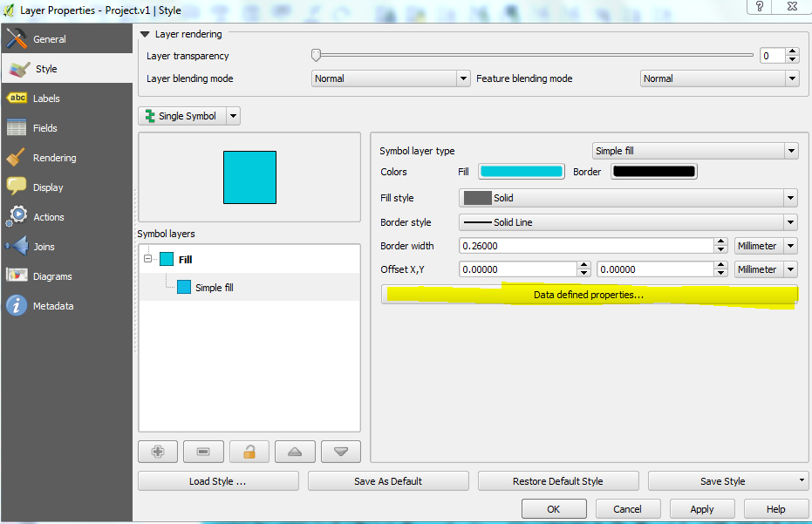
Task: Click the layer transparency slider handle
Action: point(316,55)
